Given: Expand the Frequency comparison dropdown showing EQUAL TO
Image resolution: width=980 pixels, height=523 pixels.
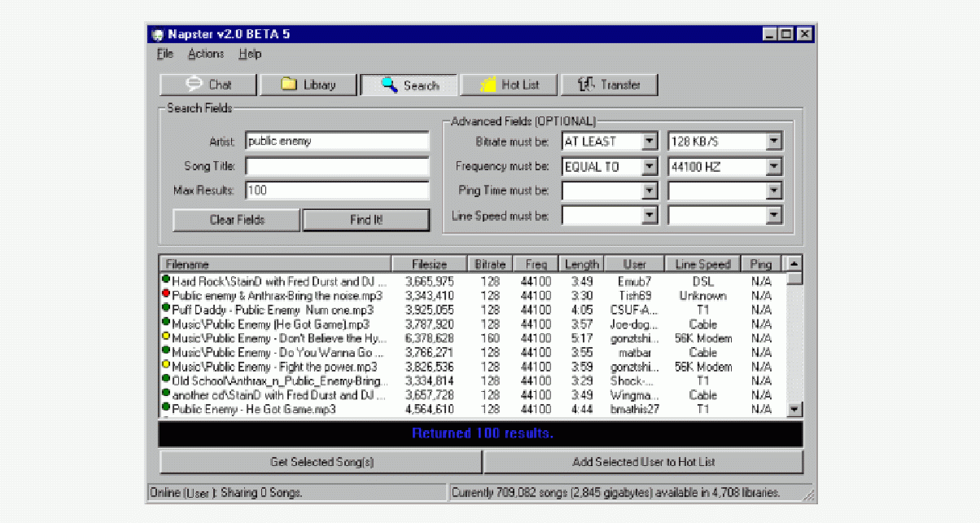Looking at the screenshot, I should click(x=649, y=167).
